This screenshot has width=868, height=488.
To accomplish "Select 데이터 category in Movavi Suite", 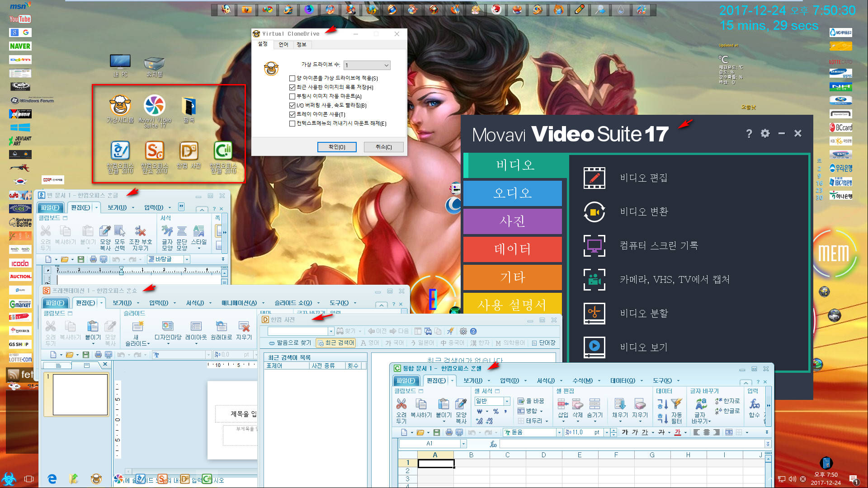I will (513, 249).
